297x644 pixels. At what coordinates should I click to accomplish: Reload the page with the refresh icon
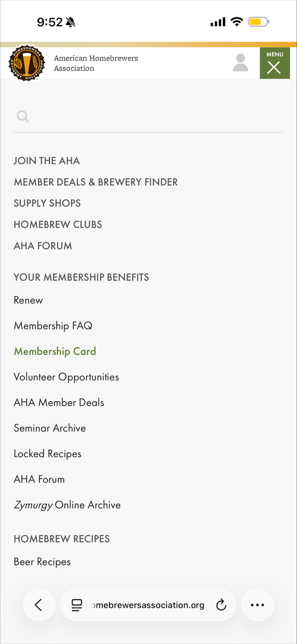point(221,605)
